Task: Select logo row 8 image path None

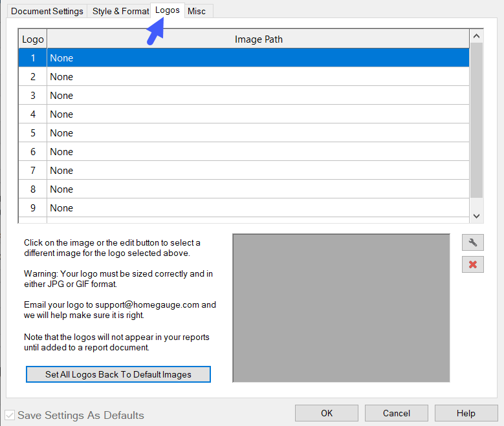Action: coord(258,189)
